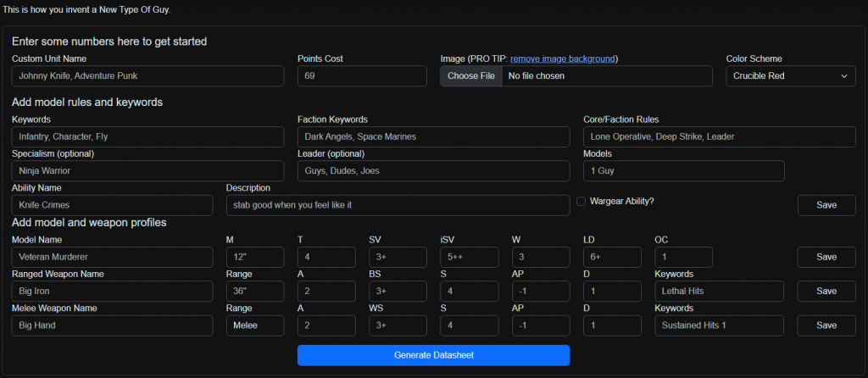Click the Leader field with Guys, Dudes, Joes
Viewport: 868px width, 378px height.
click(x=433, y=170)
